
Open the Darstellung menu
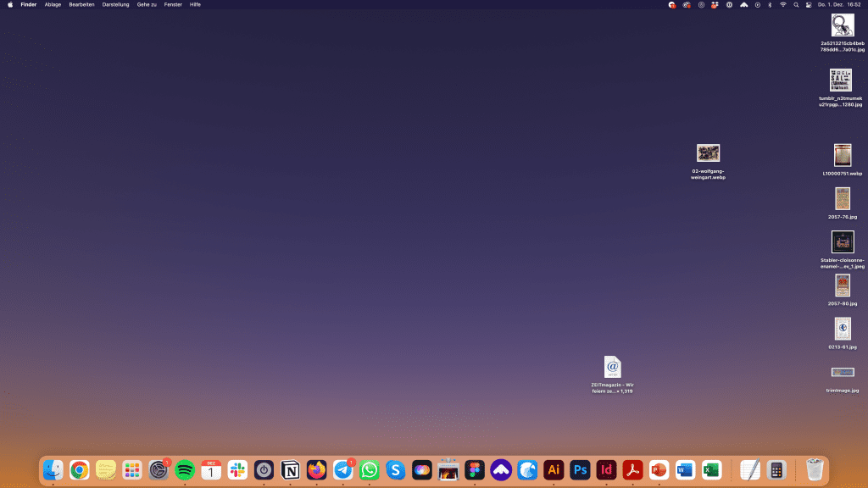(115, 4)
